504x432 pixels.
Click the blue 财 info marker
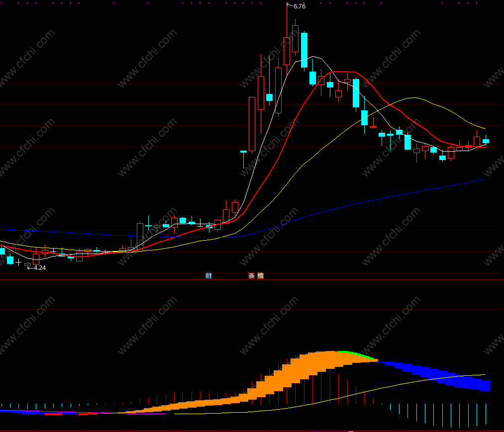click(208, 275)
